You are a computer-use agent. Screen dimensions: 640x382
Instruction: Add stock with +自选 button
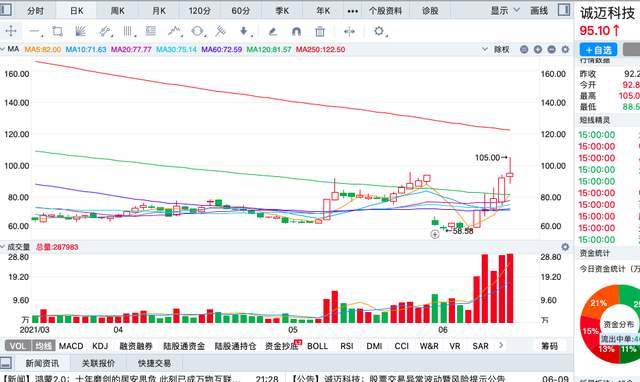598,50
